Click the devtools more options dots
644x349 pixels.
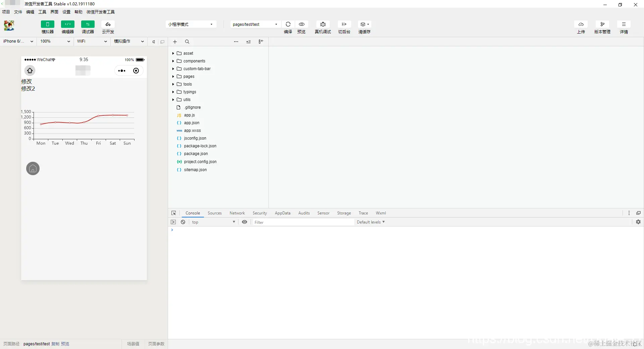tap(629, 213)
